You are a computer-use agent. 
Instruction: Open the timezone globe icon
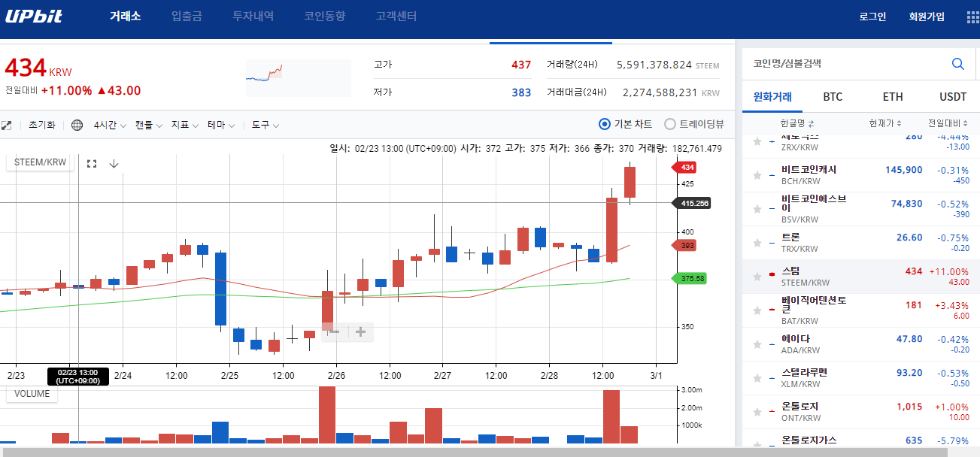coord(77,126)
